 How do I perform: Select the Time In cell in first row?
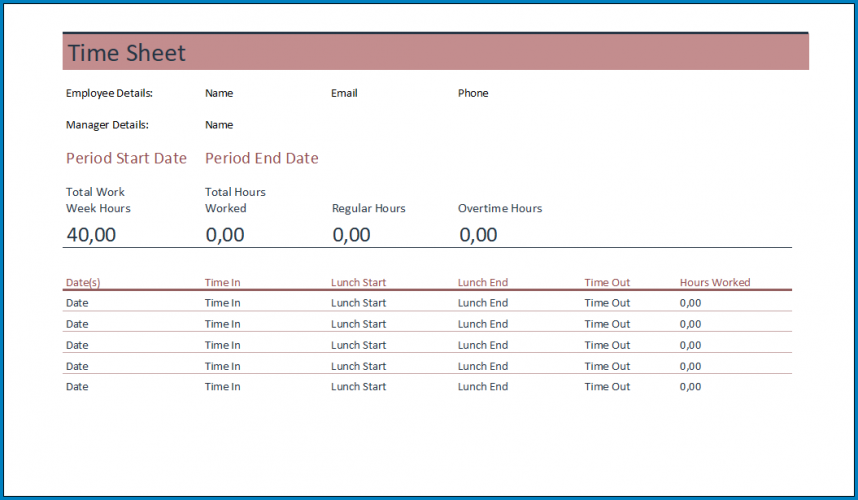tap(223, 303)
